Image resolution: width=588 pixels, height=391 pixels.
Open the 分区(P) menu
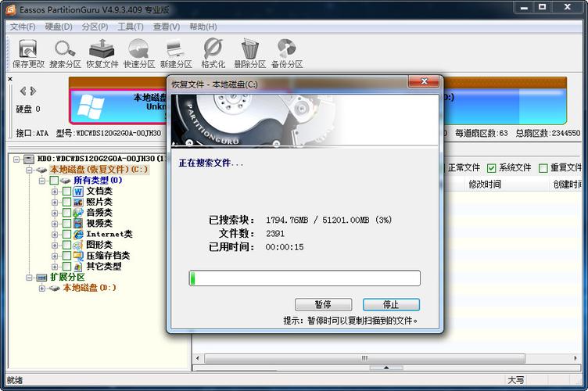pos(95,27)
